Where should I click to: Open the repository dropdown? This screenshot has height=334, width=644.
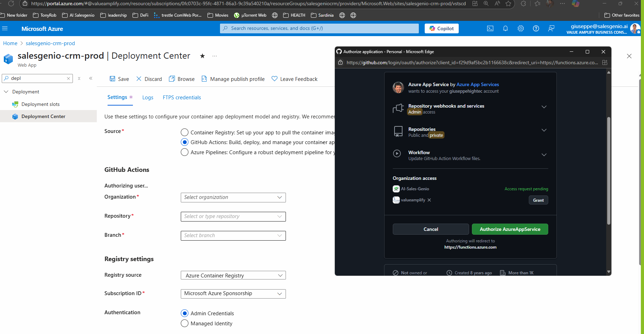tap(233, 216)
